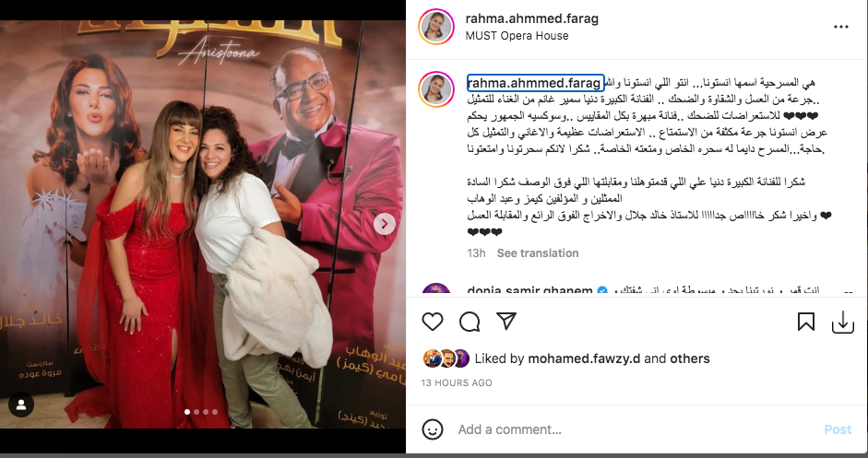
Task: Open donia_samir_ghanem commenter profile
Action: tap(529, 290)
